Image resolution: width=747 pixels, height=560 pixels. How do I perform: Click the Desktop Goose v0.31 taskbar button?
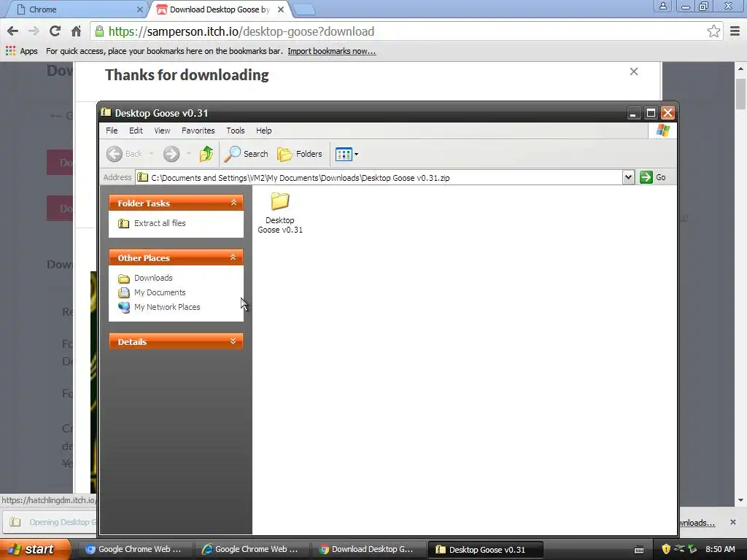485,550
